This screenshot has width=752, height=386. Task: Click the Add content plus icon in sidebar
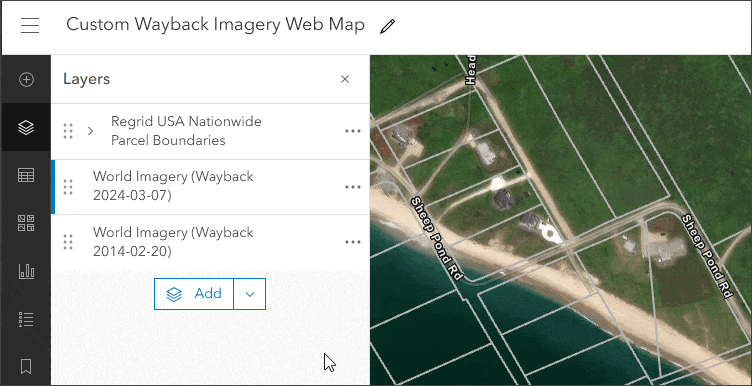pos(26,80)
